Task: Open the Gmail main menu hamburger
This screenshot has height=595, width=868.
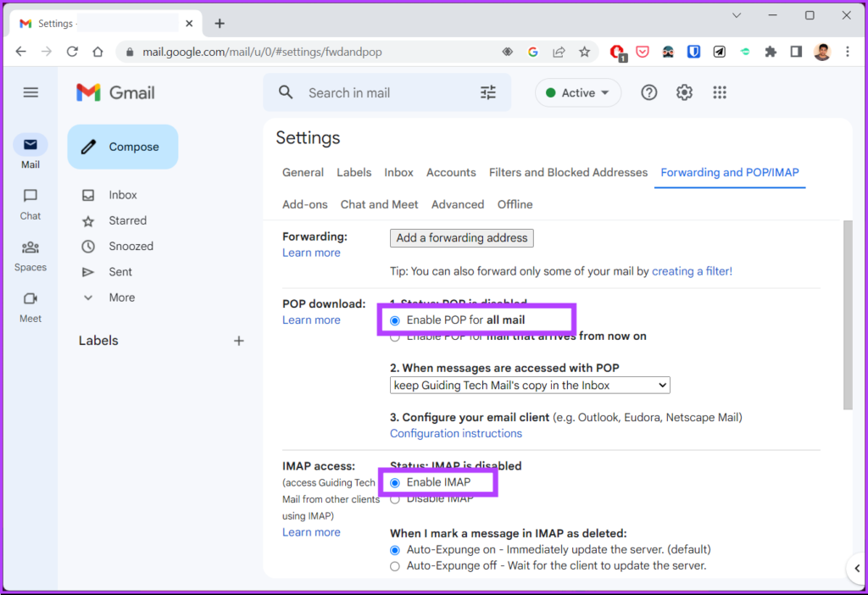Action: (31, 92)
